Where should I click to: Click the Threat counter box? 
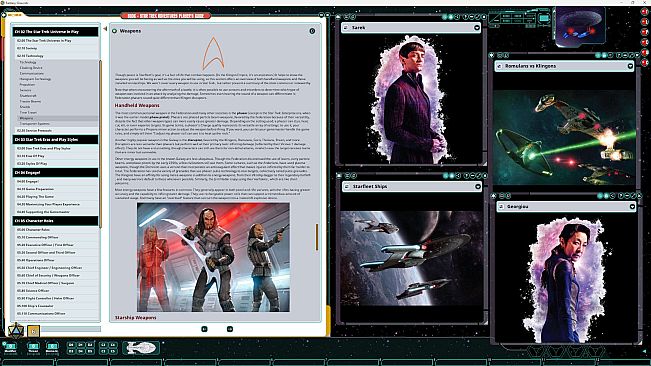33,347
